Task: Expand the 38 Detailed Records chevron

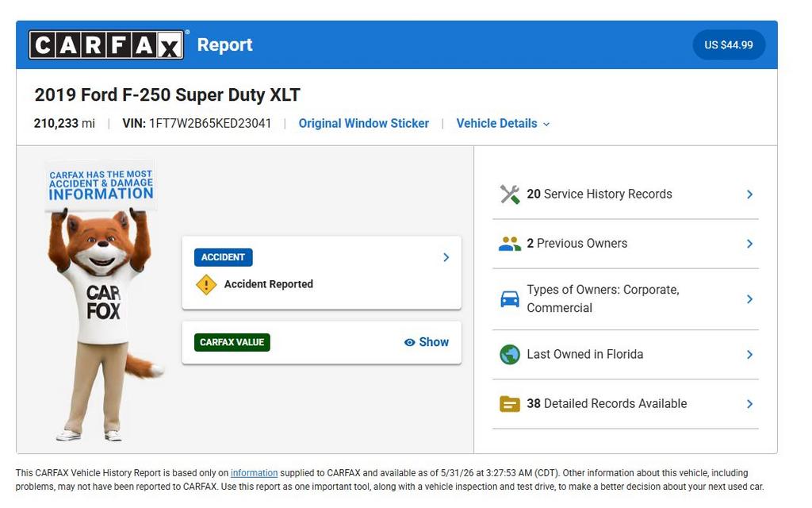Action: [x=749, y=404]
